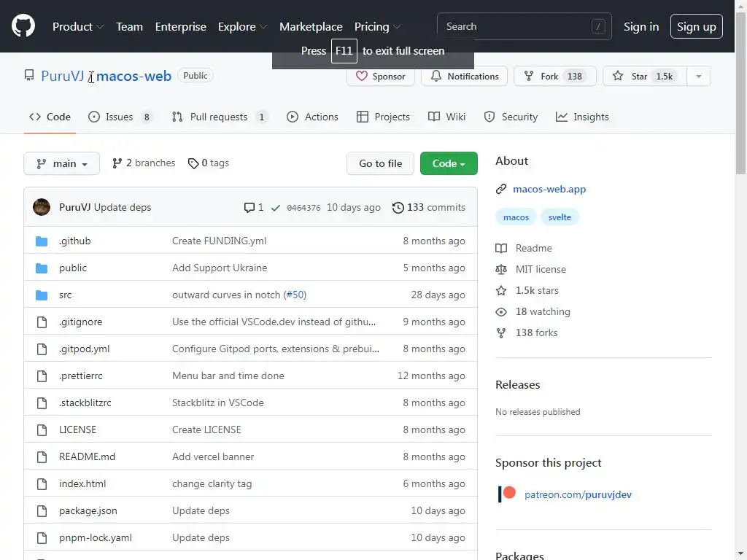Open the dropdown arrow next to Star
The height and width of the screenshot is (560, 747).
(x=698, y=76)
